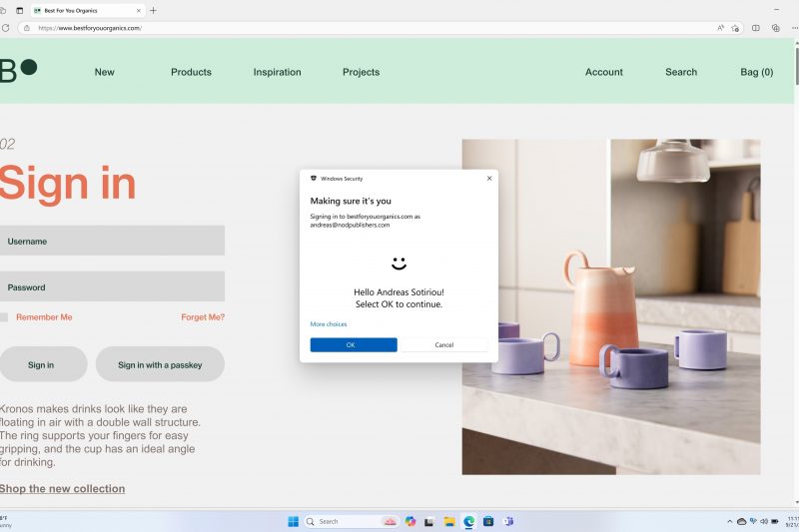Open Split screen icon in Edge toolbar

[756, 28]
